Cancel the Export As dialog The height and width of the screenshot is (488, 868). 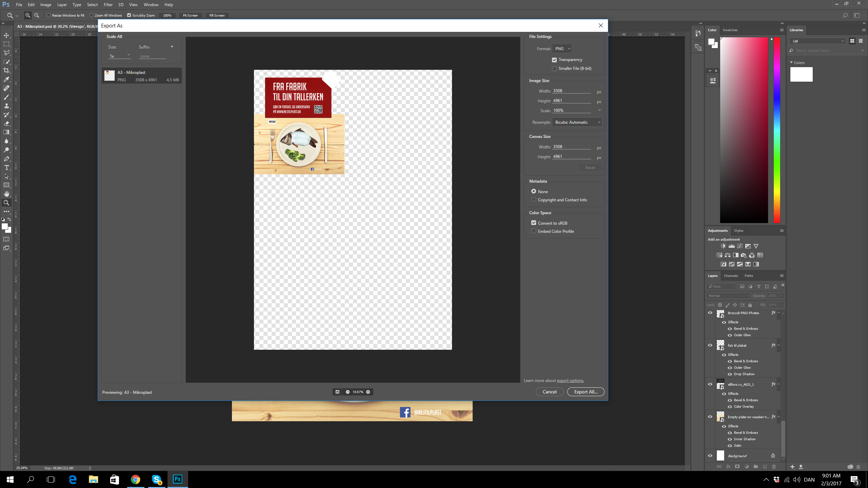[x=549, y=391]
